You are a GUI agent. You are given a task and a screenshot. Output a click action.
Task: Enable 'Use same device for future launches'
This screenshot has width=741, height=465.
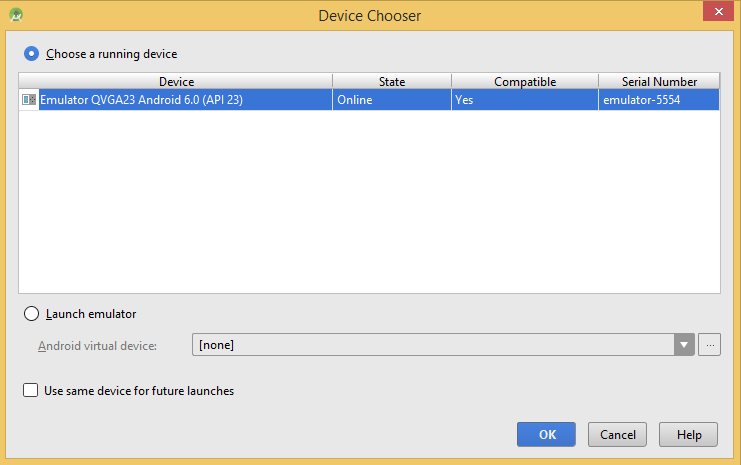point(31,390)
